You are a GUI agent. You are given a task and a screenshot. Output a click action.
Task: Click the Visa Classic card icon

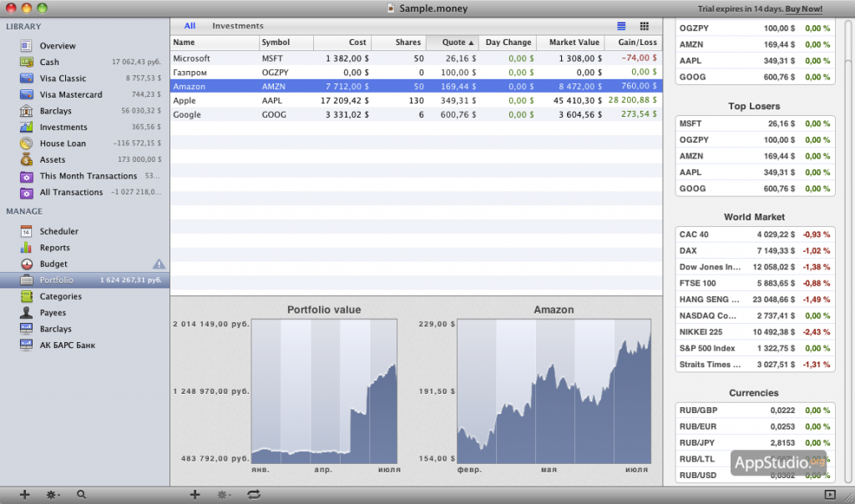point(26,78)
